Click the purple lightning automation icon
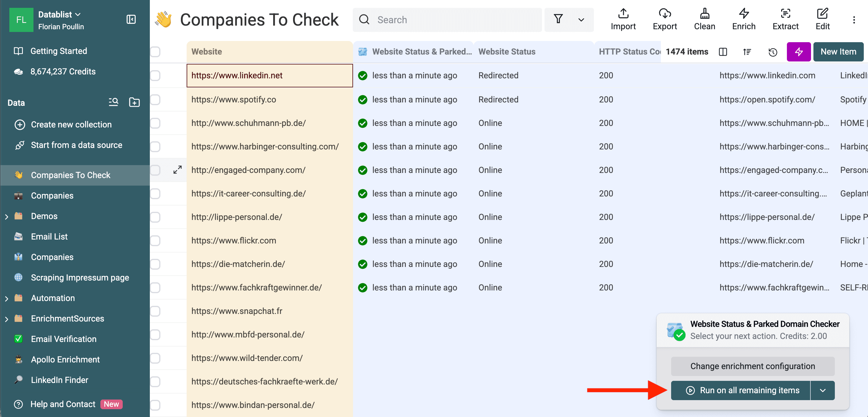Image resolution: width=868 pixels, height=417 pixels. 799,52
